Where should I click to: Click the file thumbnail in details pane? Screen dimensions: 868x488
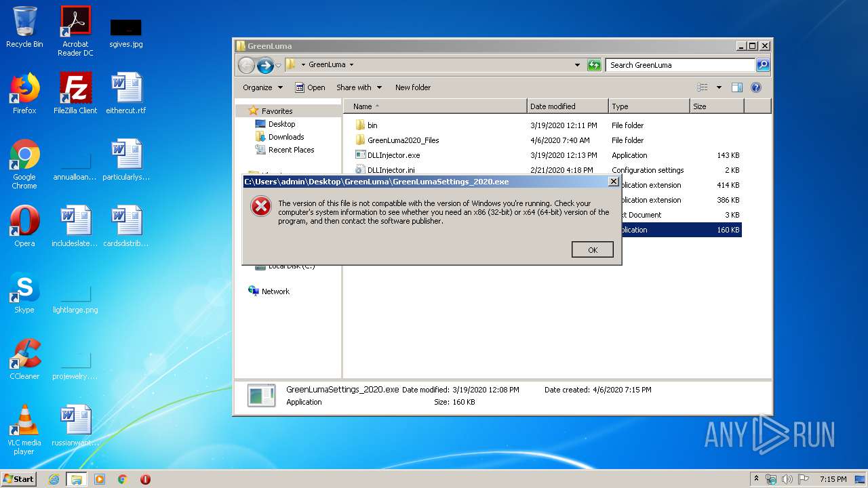click(x=261, y=395)
